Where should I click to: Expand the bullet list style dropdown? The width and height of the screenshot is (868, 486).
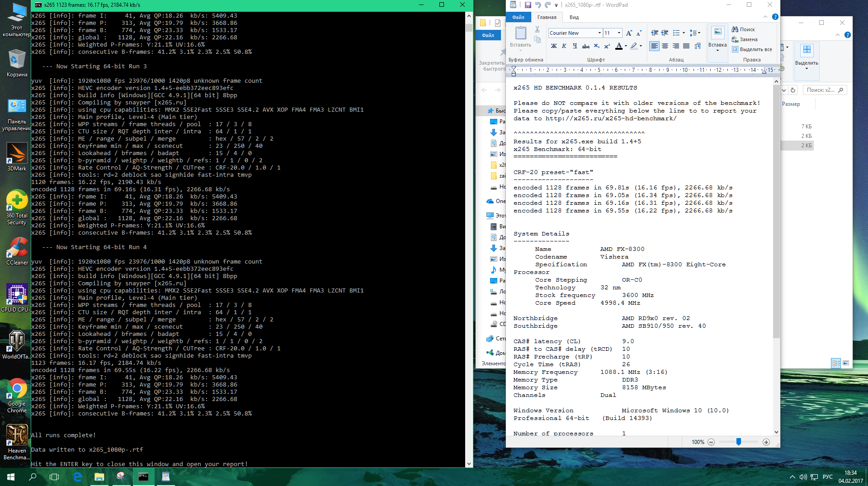tap(684, 33)
